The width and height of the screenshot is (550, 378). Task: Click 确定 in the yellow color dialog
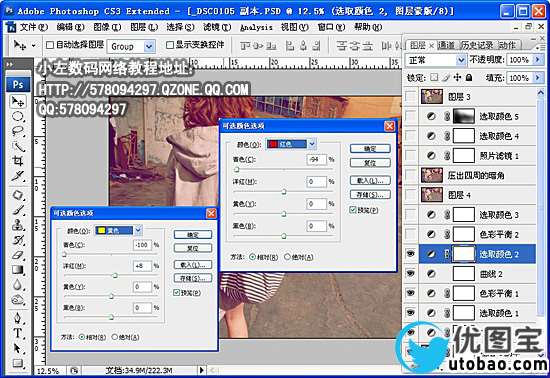pyautogui.click(x=193, y=235)
